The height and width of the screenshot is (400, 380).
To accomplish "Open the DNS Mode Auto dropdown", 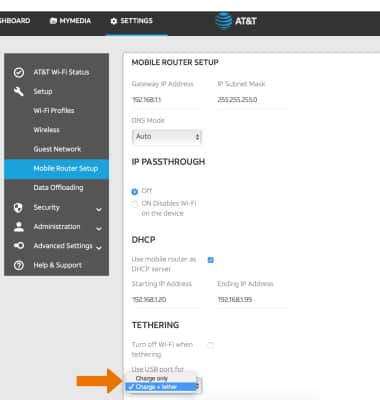I will pos(167,137).
